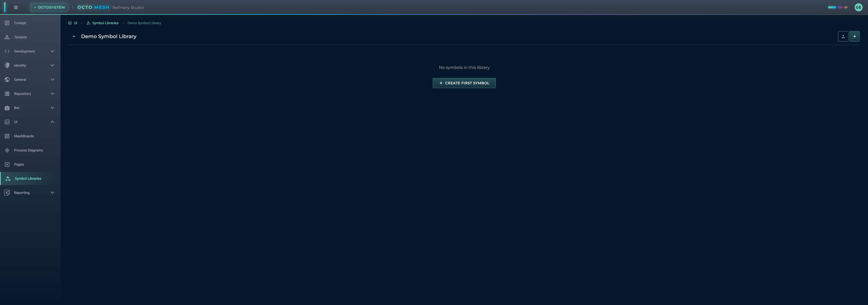Open MeshBoards in the sidebar
This screenshot has height=305, width=868.
(x=24, y=136)
